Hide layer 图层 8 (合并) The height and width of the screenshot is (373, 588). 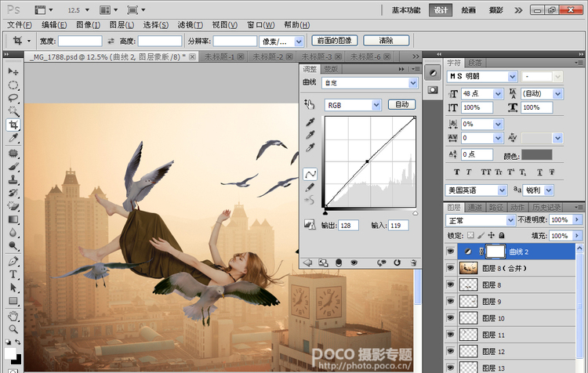click(x=450, y=268)
